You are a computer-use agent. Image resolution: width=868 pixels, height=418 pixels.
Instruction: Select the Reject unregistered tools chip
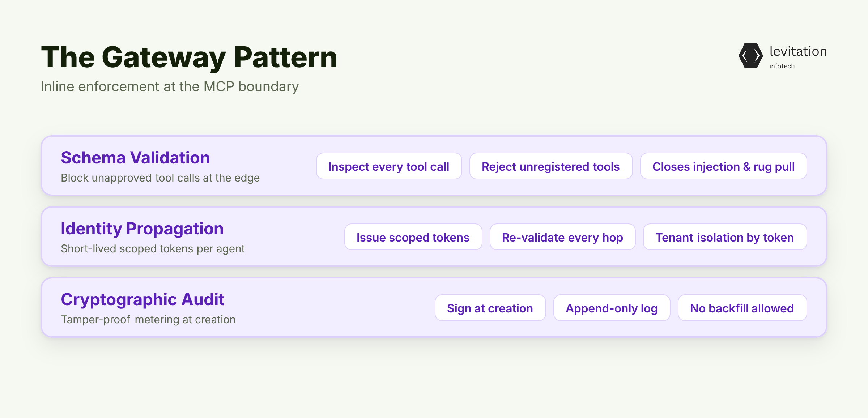551,166
